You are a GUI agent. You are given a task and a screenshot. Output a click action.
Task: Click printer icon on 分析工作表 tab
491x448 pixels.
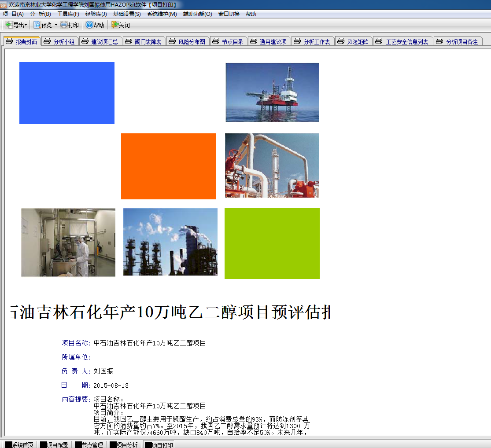(298, 41)
